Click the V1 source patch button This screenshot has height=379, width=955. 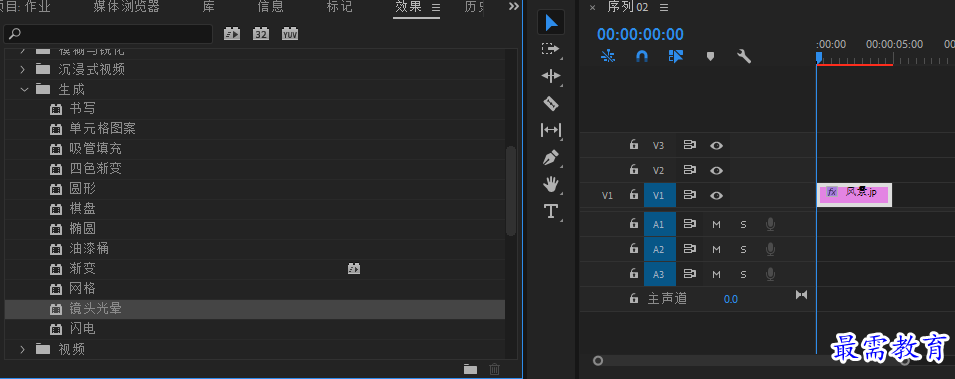(607, 195)
